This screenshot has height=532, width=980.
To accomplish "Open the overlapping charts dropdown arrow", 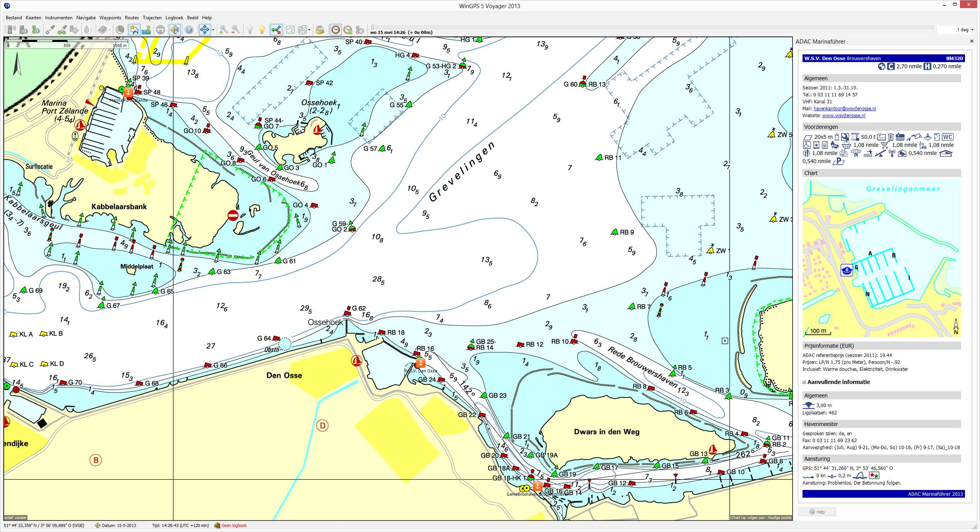I will tap(309, 30).
